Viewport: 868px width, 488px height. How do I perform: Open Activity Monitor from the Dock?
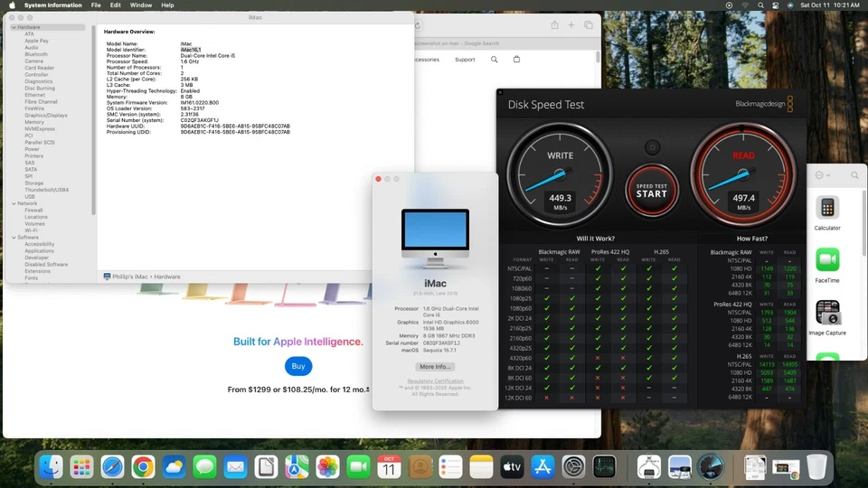pyautogui.click(x=604, y=467)
